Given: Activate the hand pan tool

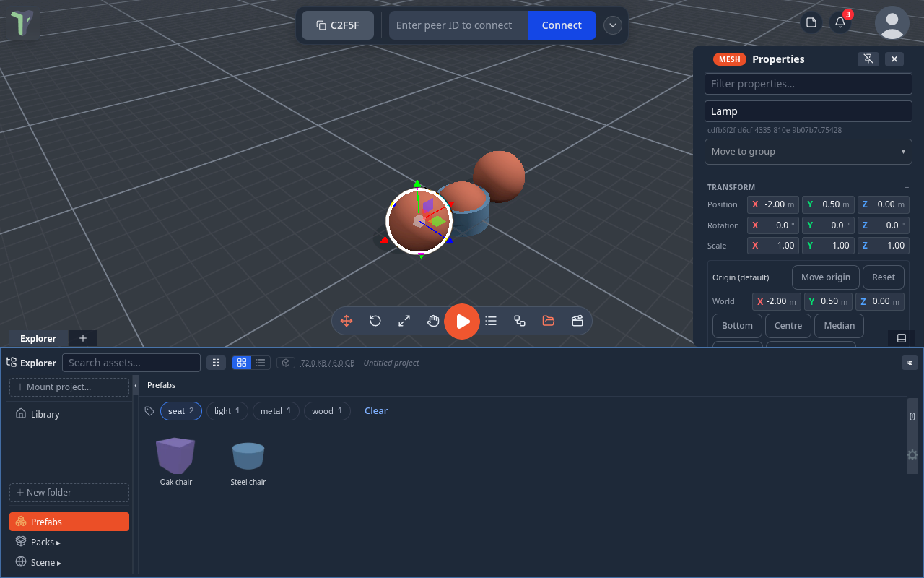Looking at the screenshot, I should (433, 321).
